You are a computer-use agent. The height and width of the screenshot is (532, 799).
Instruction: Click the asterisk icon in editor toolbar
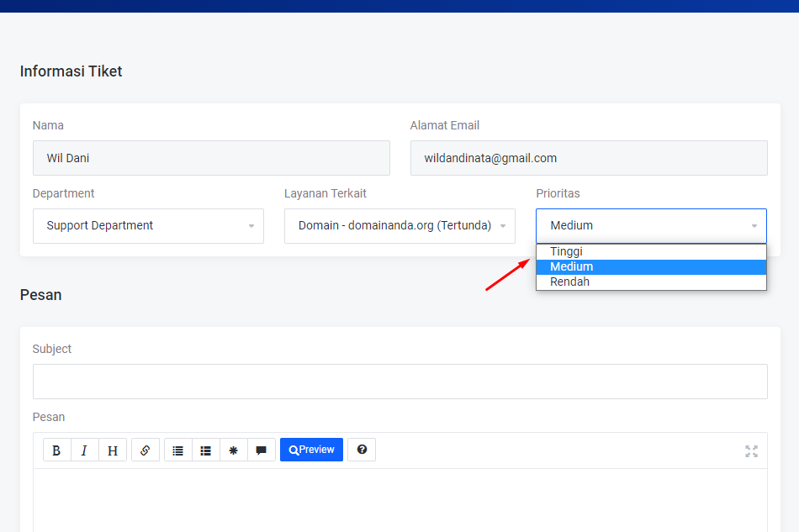[234, 450]
